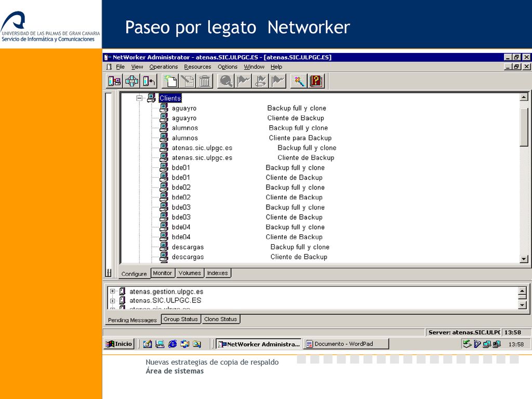Select atenas.sic.ulpgc.es in its 'Cliente de Backup' row
Image resolution: width=532 pixels, height=399 pixels.
coord(202,158)
